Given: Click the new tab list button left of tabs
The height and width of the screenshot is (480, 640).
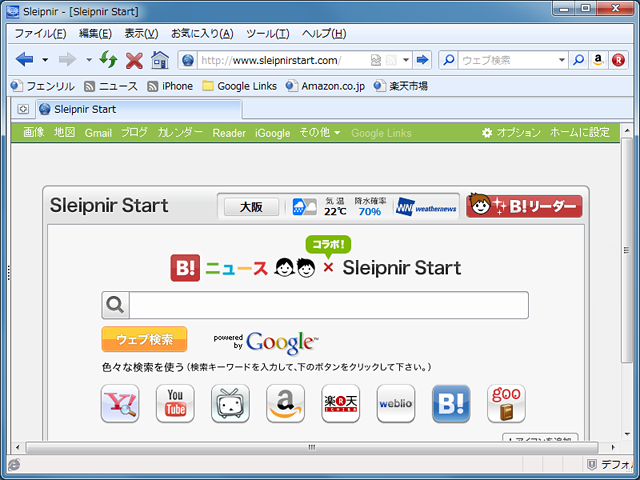Looking at the screenshot, I should point(23,109).
